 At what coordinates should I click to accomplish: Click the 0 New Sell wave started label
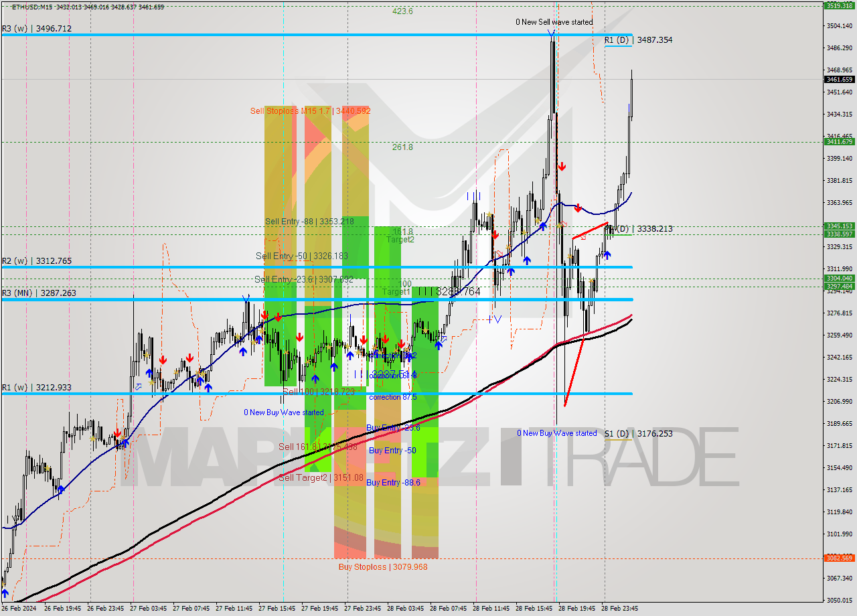(554, 22)
